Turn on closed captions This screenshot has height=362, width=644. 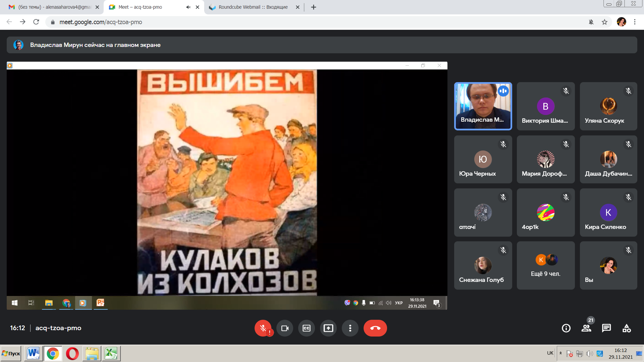307,328
